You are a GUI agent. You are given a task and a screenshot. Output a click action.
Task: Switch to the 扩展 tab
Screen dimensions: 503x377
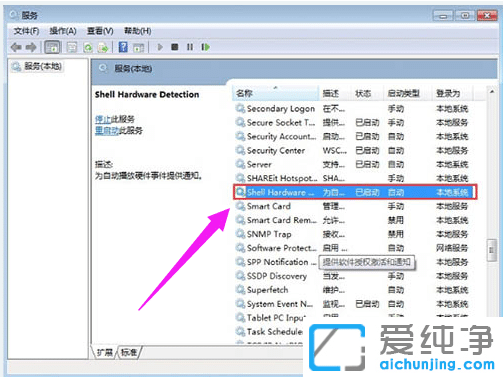pyautogui.click(x=104, y=352)
